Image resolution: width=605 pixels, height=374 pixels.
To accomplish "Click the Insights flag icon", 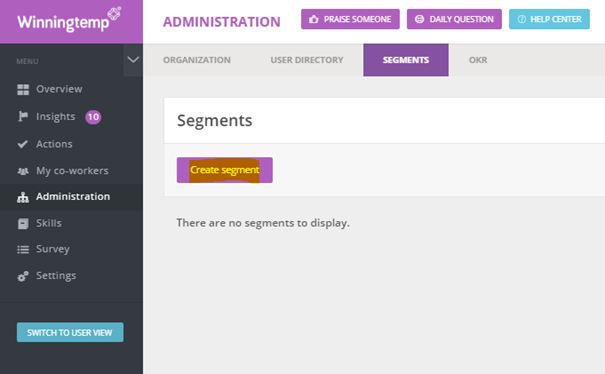I will click(x=23, y=116).
